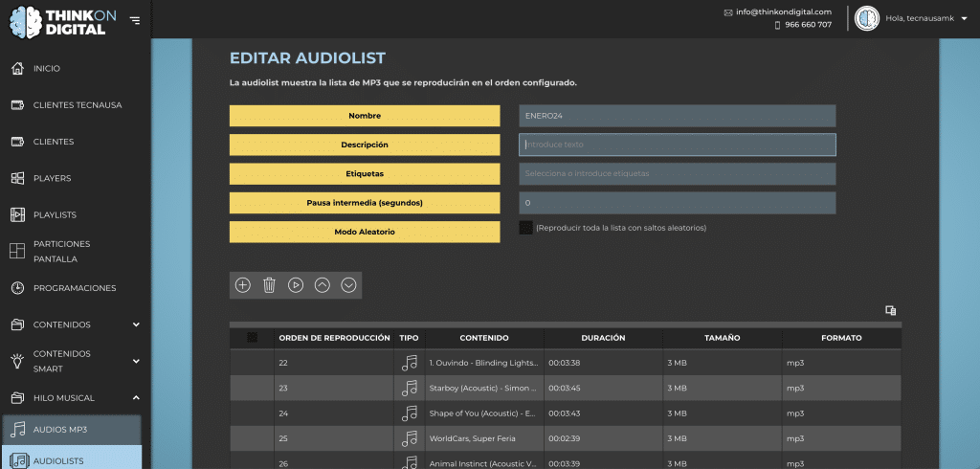Click the Playlists film icon
Image resolution: width=980 pixels, height=469 pixels.
coord(17,214)
